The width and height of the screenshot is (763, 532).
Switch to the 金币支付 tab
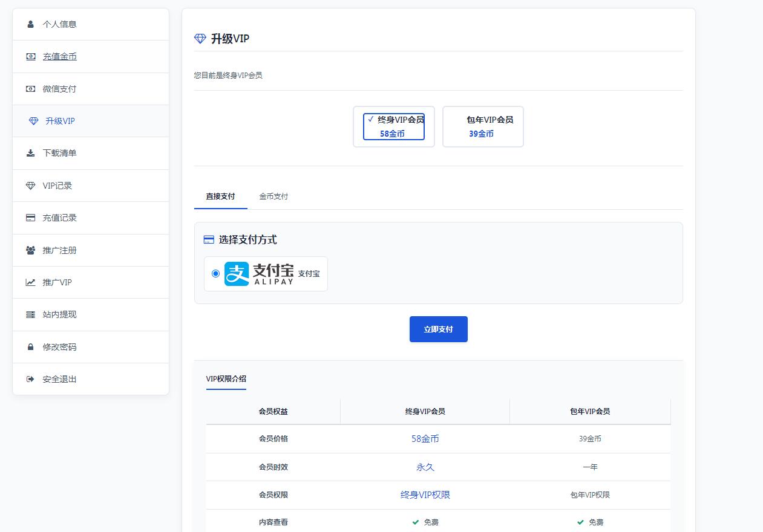coord(273,196)
